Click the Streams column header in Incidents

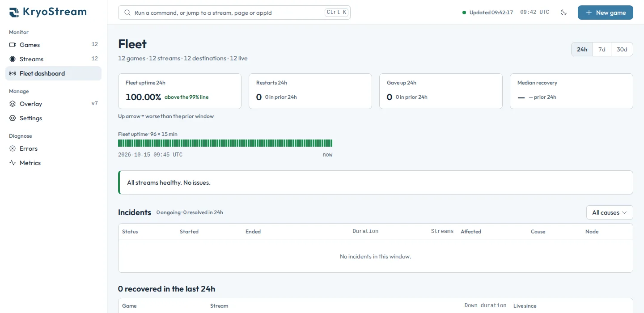(442, 231)
